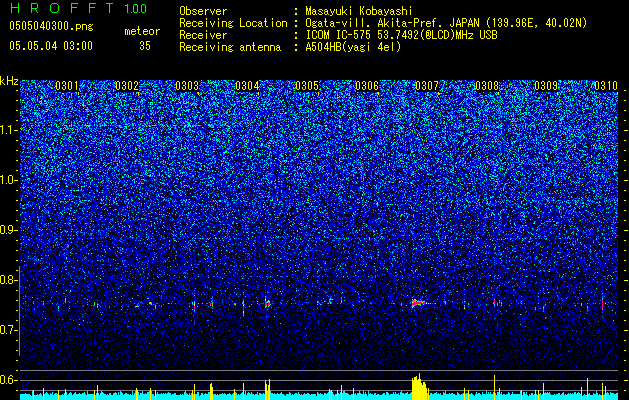This screenshot has height=400, width=629.
Task: Click the 0.6 kHz axis label
Action: coord(8,380)
